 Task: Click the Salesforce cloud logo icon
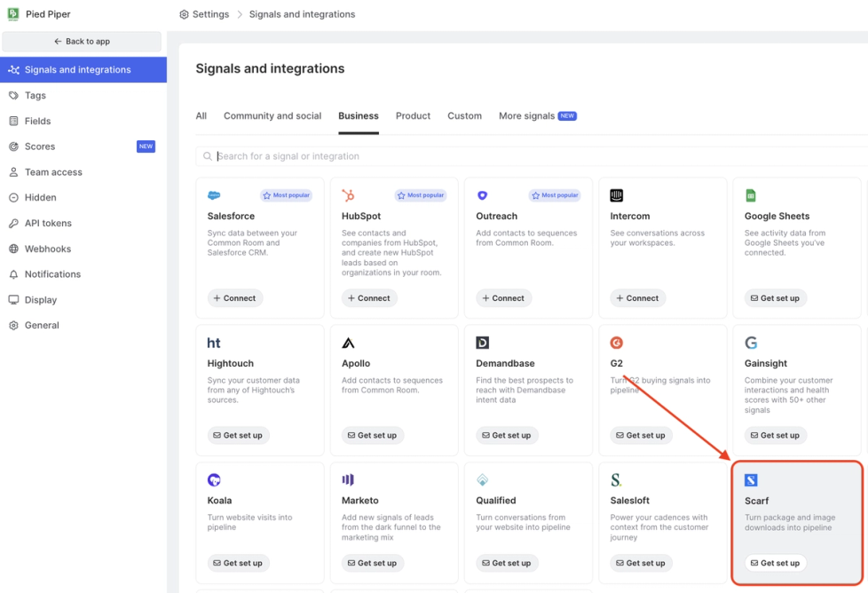pyautogui.click(x=214, y=195)
